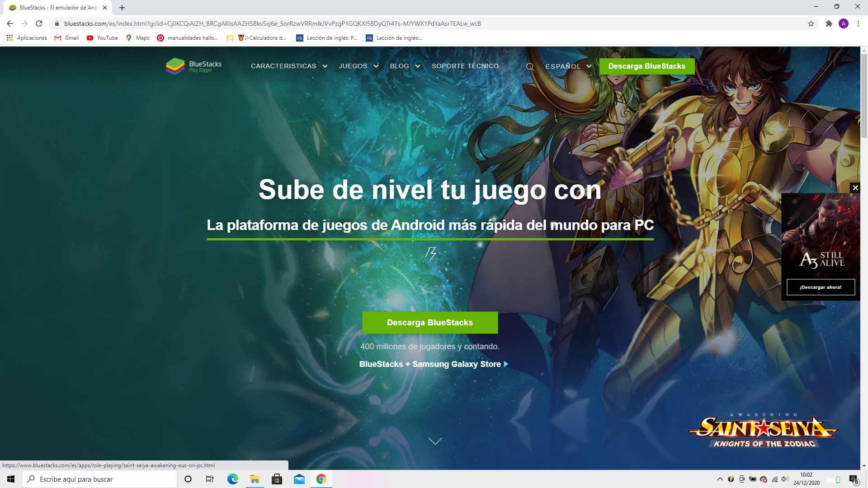Reload the BlueStacks page
The image size is (868, 488).
pyautogui.click(x=38, y=23)
